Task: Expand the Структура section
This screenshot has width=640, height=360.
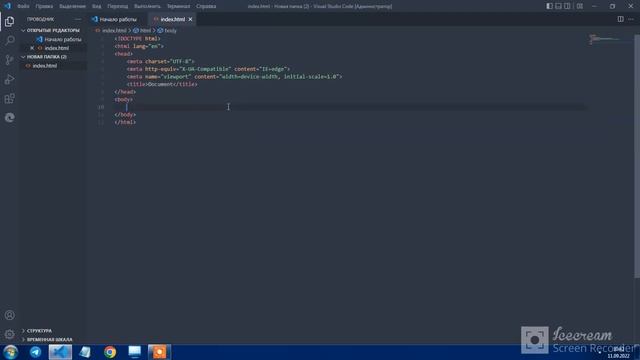Action: [x=53, y=331]
